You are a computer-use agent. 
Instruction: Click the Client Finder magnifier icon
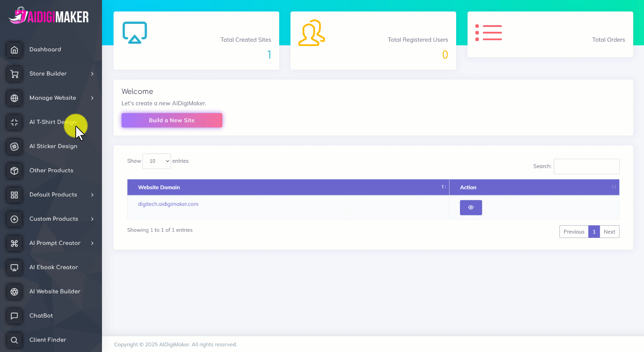(x=14, y=340)
